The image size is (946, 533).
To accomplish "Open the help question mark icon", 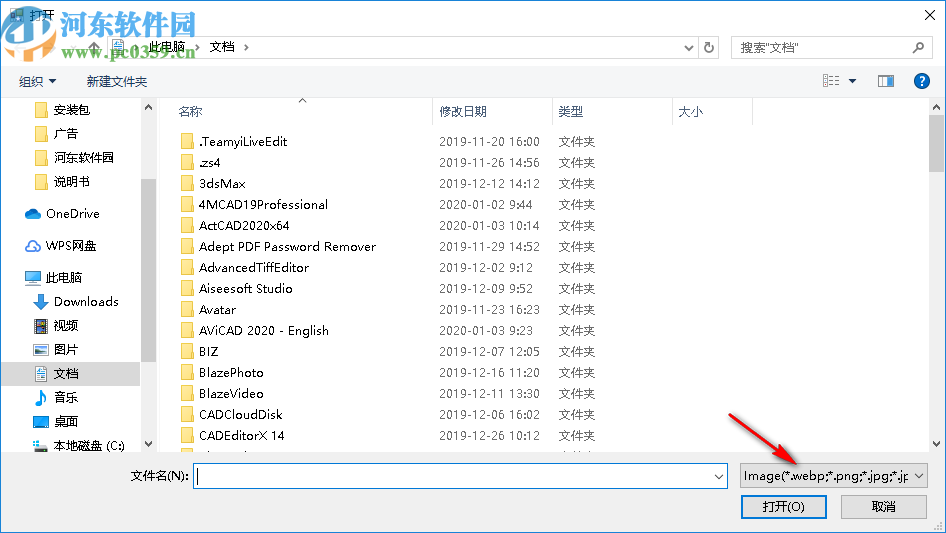I will coord(921,81).
